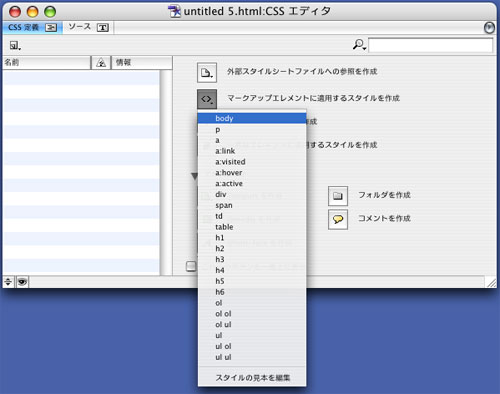Click the sort icon column header
The image size is (500, 394).
101,62
